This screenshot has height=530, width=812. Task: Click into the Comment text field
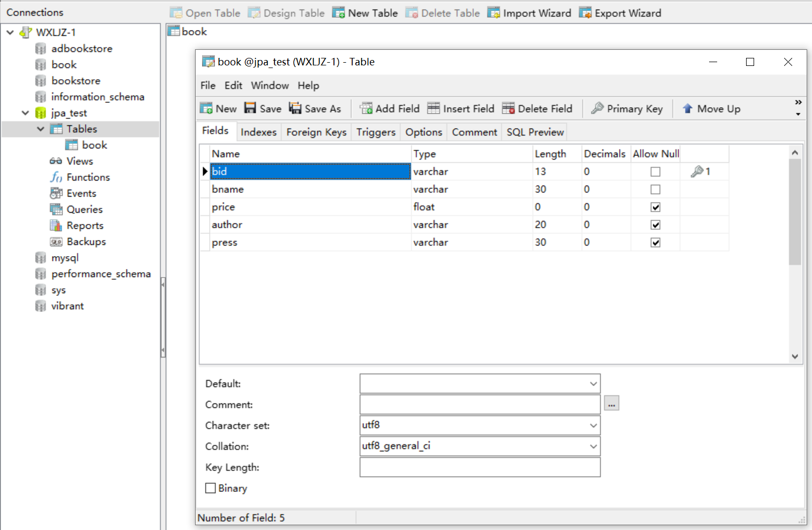click(480, 405)
